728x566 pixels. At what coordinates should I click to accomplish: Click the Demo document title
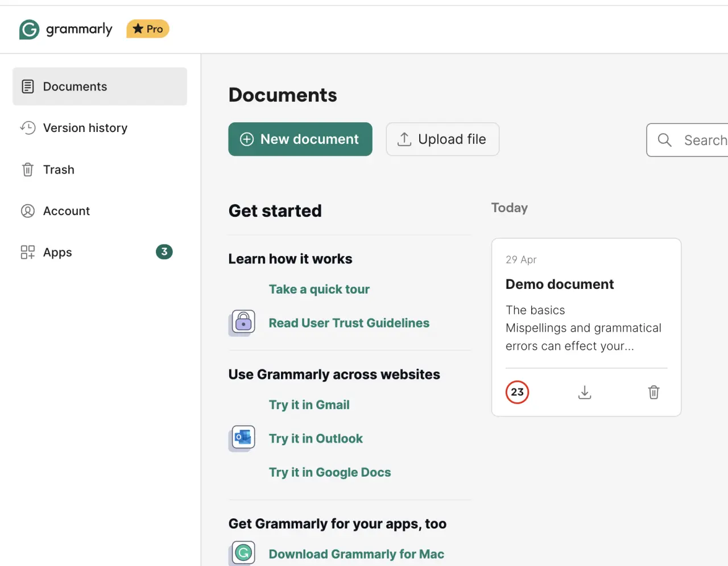coord(560,284)
